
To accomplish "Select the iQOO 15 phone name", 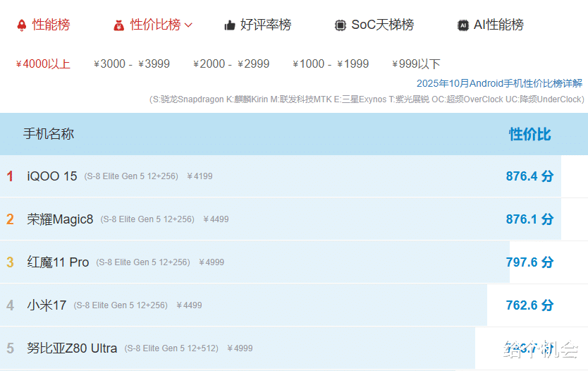I will tap(52, 176).
